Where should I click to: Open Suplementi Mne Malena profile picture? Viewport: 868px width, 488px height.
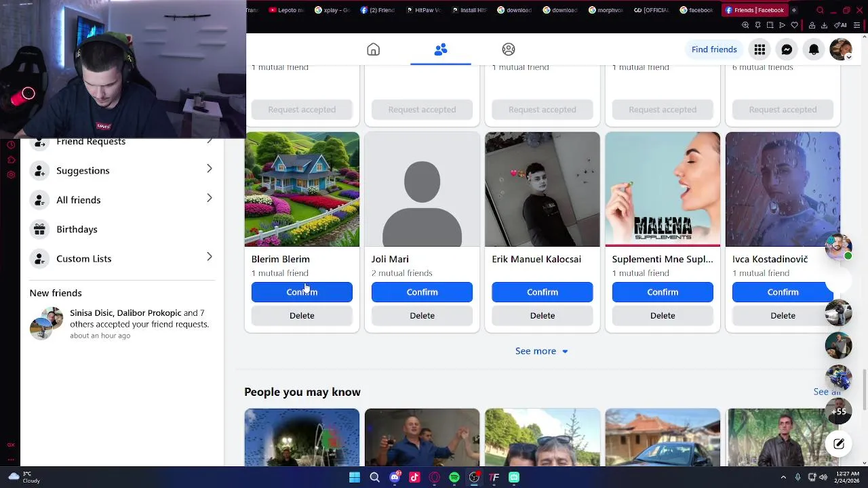pos(663,189)
